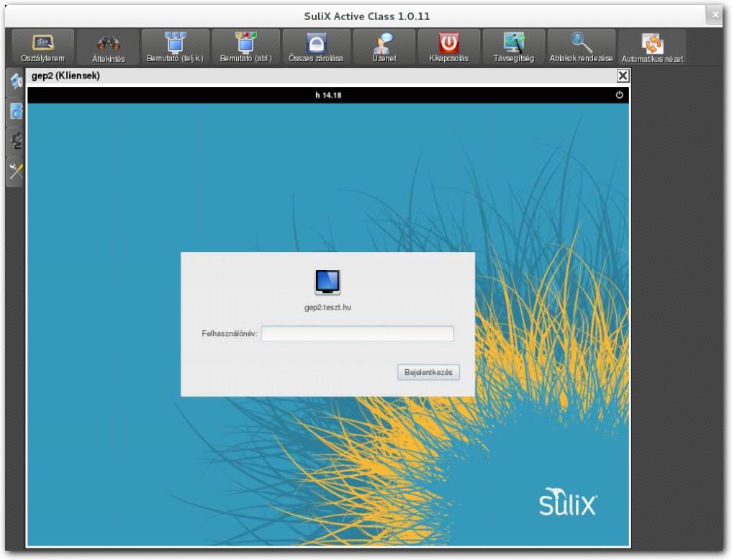The width and height of the screenshot is (732, 560).
Task: Focus the Felhasználónév username field
Action: (358, 333)
